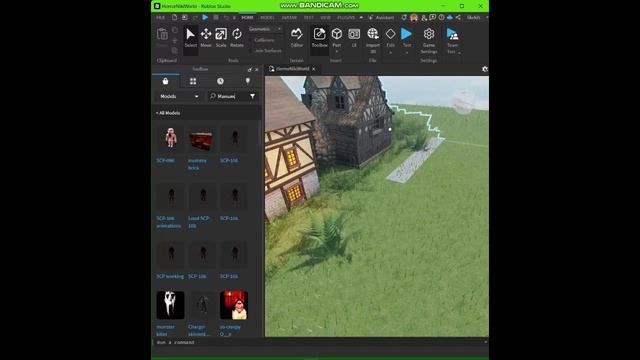Open the Toolbox Recent tab (clock icon)

point(220,81)
